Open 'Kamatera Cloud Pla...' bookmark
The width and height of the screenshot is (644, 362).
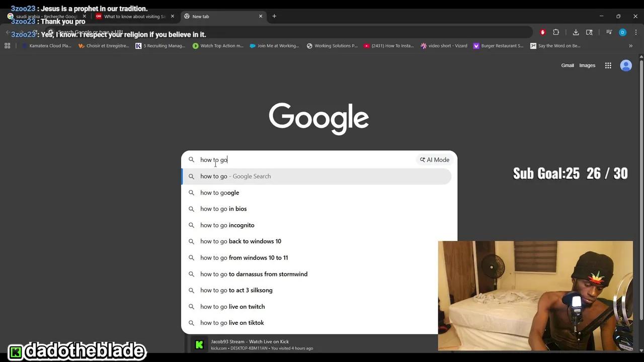(46, 46)
